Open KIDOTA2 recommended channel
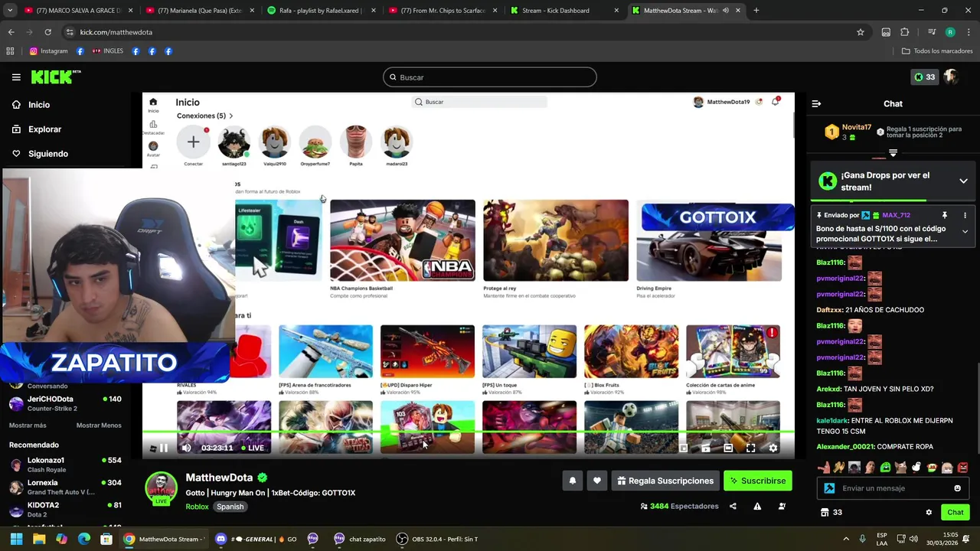980x551 pixels. click(65, 510)
